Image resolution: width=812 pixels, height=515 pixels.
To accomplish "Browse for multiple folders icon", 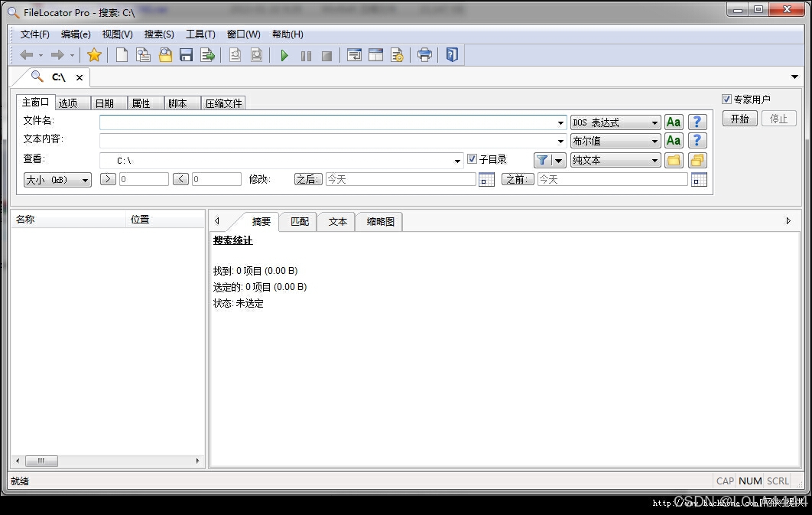I will point(697,160).
